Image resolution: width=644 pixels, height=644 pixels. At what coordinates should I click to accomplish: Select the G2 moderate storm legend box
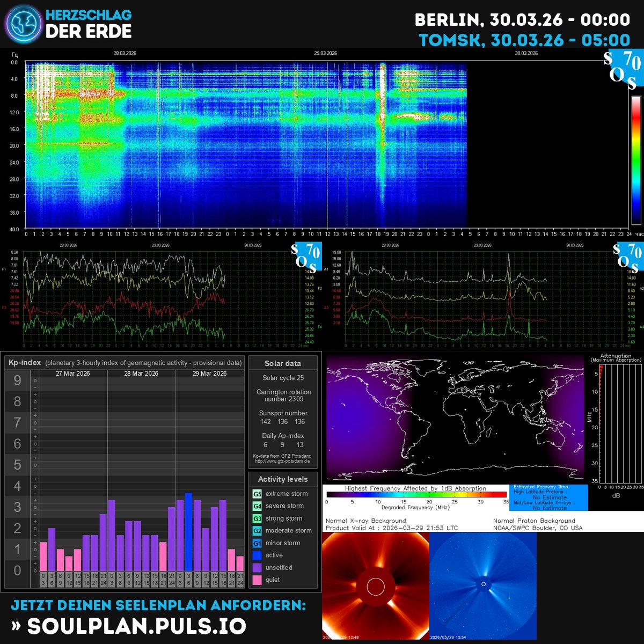(x=258, y=531)
